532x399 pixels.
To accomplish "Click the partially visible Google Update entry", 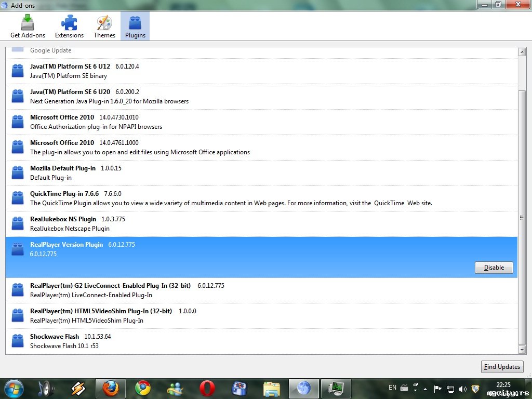I will [262, 52].
